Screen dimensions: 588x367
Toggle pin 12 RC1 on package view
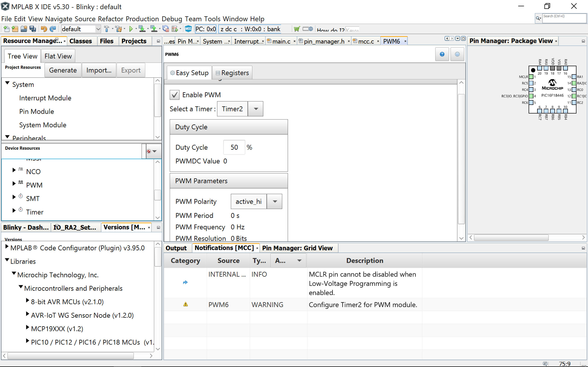pyautogui.click(x=574, y=96)
